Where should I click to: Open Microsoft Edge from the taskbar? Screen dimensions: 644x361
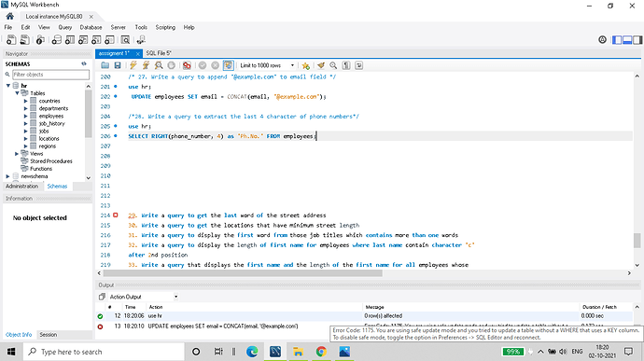[x=252, y=352]
